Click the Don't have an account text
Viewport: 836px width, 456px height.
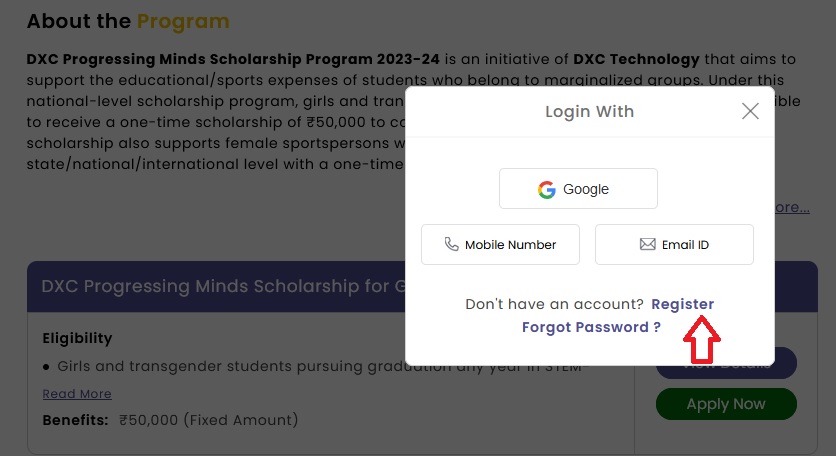(x=554, y=304)
